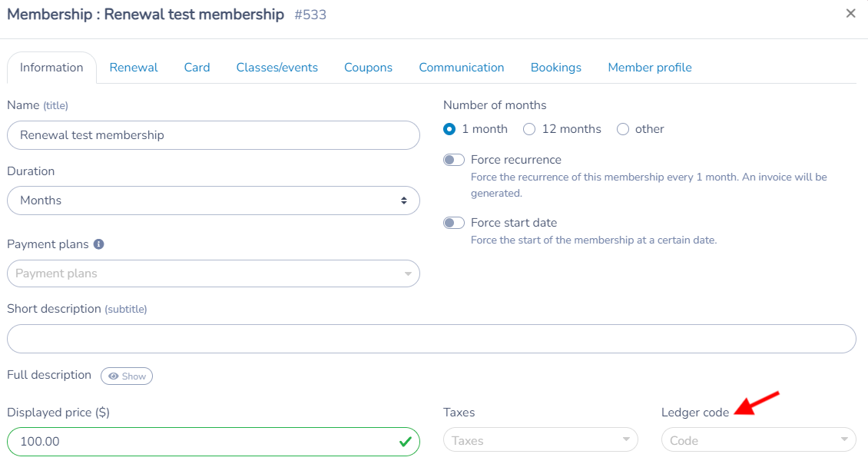Click the Displayed price input field

(213, 441)
